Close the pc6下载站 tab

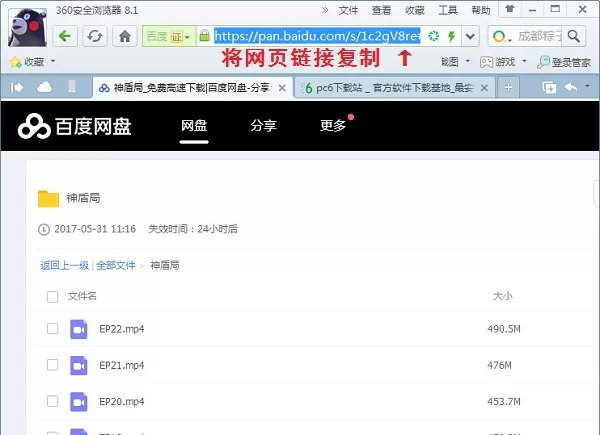click(x=484, y=88)
